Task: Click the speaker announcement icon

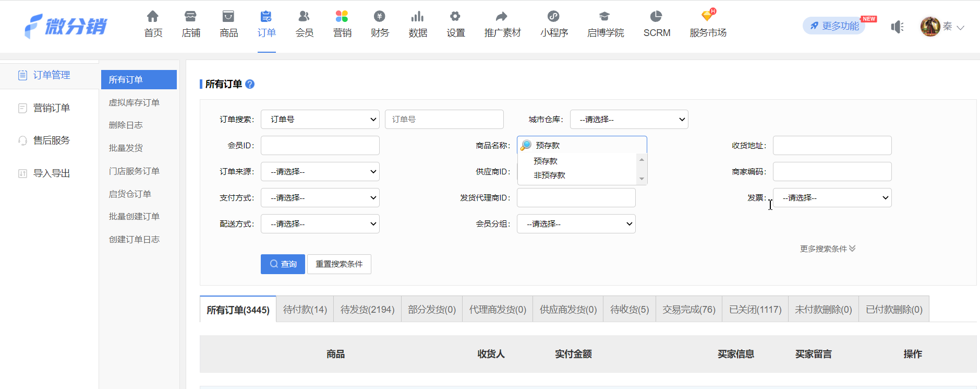Action: pyautogui.click(x=897, y=27)
